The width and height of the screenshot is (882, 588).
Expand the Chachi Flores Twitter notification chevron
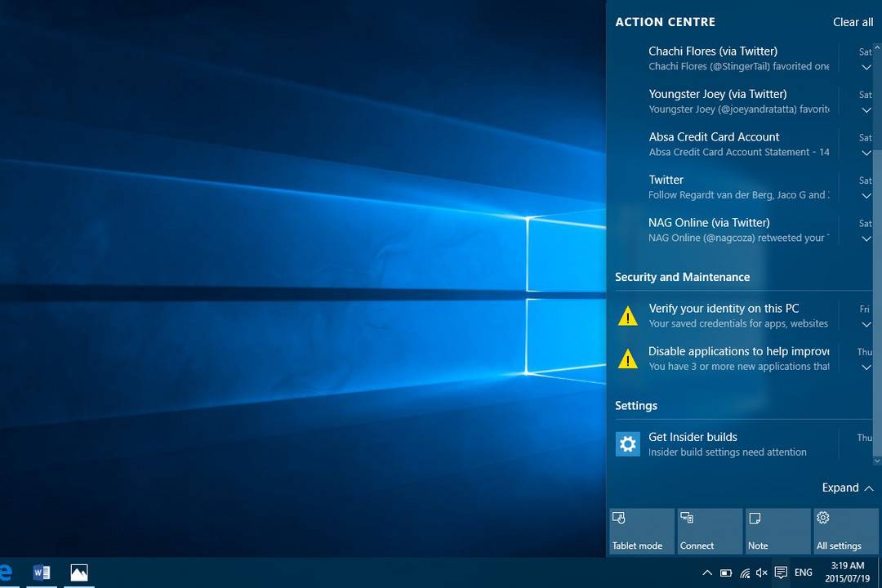pyautogui.click(x=866, y=68)
